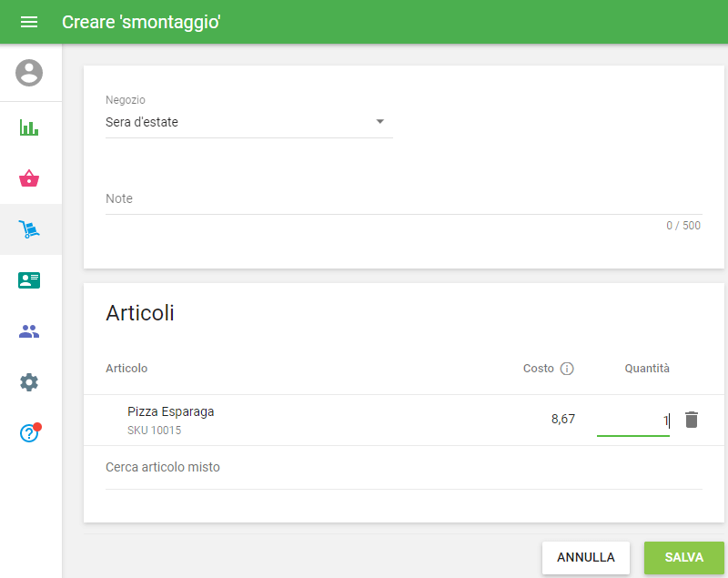Image resolution: width=728 pixels, height=578 pixels.
Task: Click the Quantità column header
Action: (646, 369)
